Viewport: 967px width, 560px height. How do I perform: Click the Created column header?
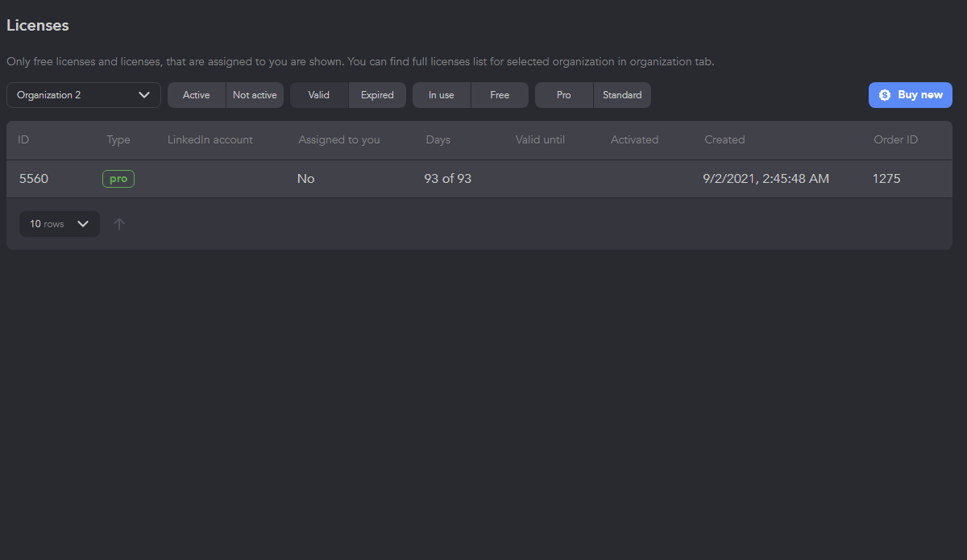(x=724, y=140)
